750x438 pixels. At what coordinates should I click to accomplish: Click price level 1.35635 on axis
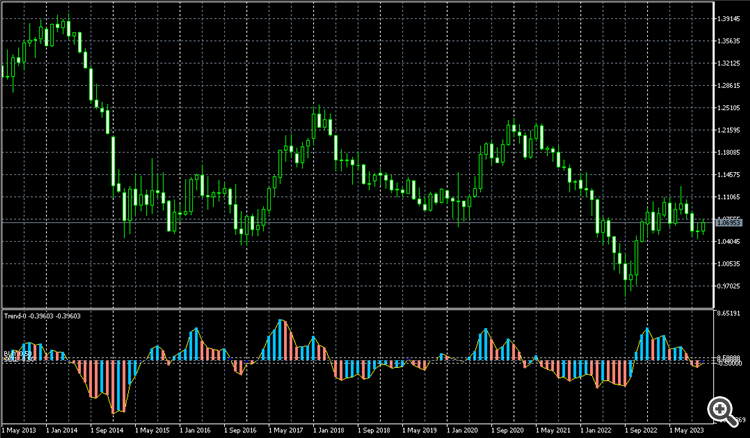coord(729,41)
